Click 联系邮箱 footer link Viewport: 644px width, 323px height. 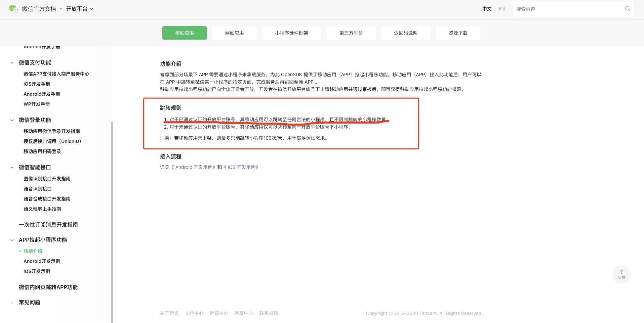pos(269,313)
